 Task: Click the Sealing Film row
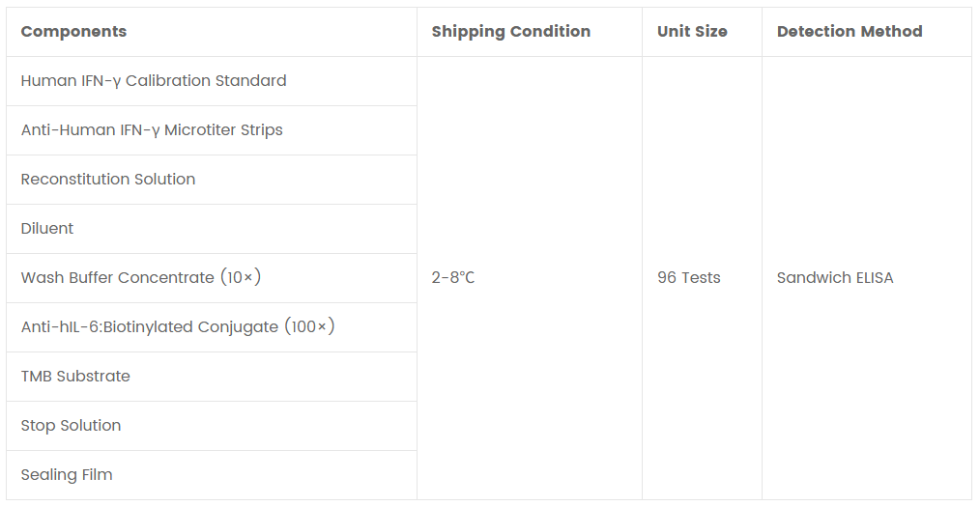tap(67, 475)
